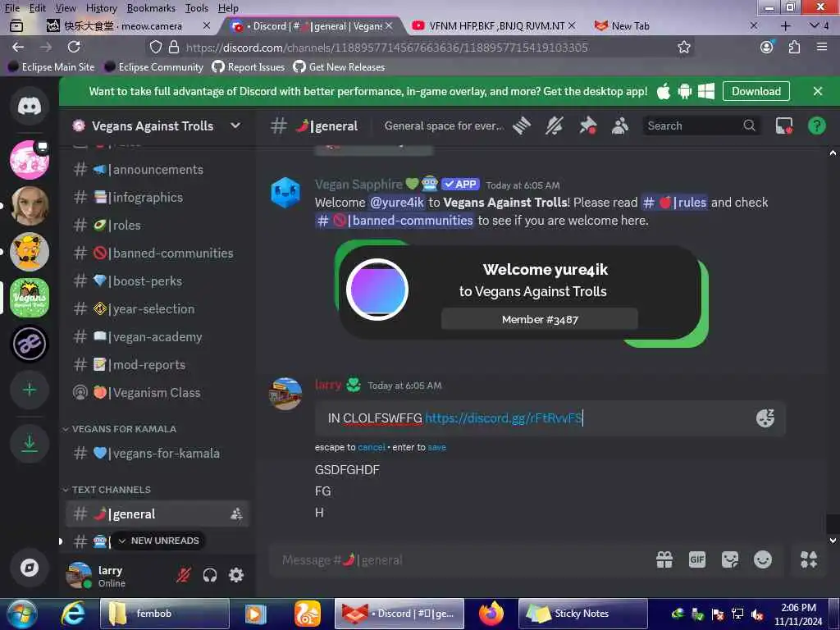Screen dimensions: 840x630
Task: Open the black ae logo server icon
Action: coord(30,344)
